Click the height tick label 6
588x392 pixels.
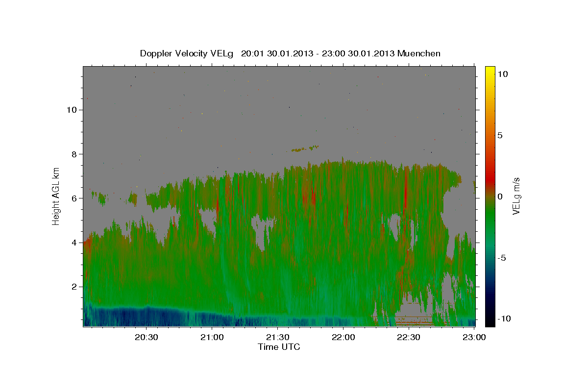coord(75,198)
